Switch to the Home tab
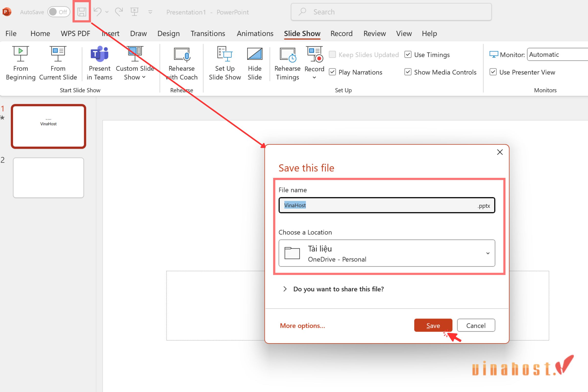 (40, 34)
